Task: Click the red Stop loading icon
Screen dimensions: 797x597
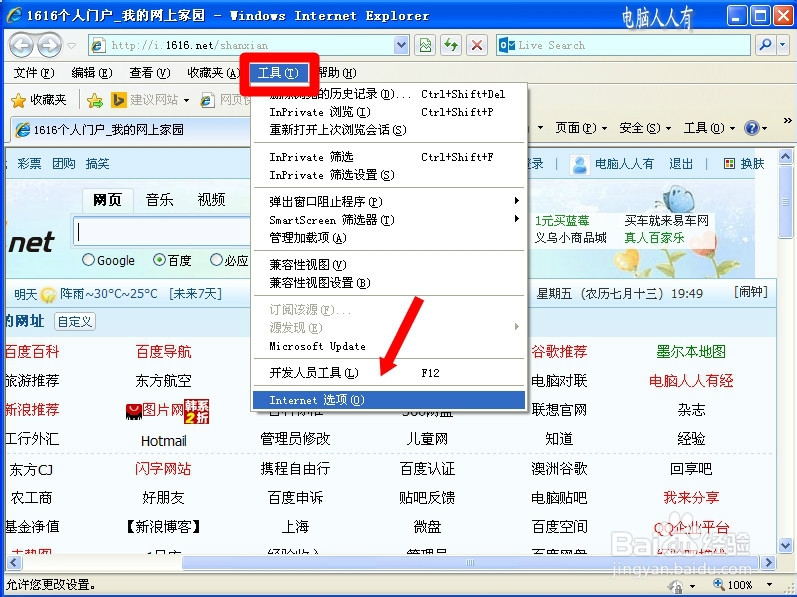Action: pyautogui.click(x=477, y=45)
